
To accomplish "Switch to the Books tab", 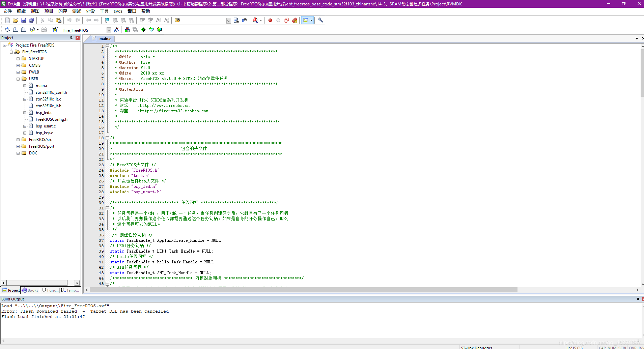I will [30, 290].
